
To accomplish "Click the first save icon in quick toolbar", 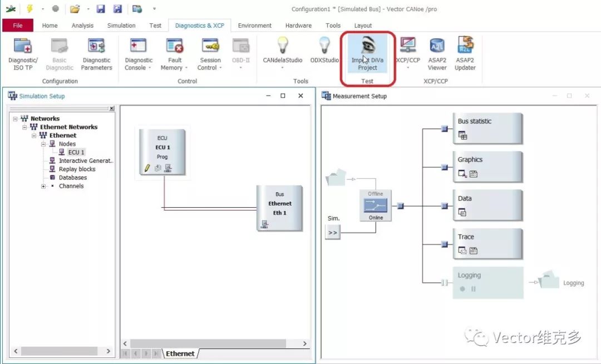I will (x=100, y=8).
